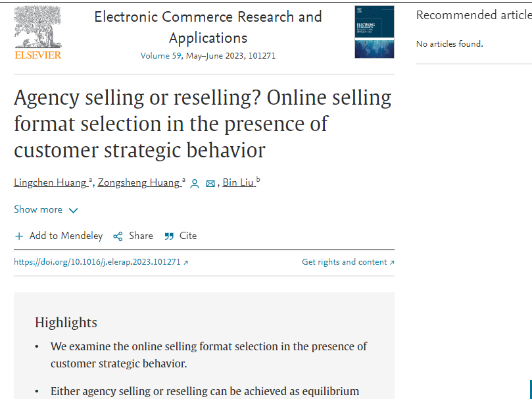
Task: Open author Zongsheng Huang's details
Action: 139,182
